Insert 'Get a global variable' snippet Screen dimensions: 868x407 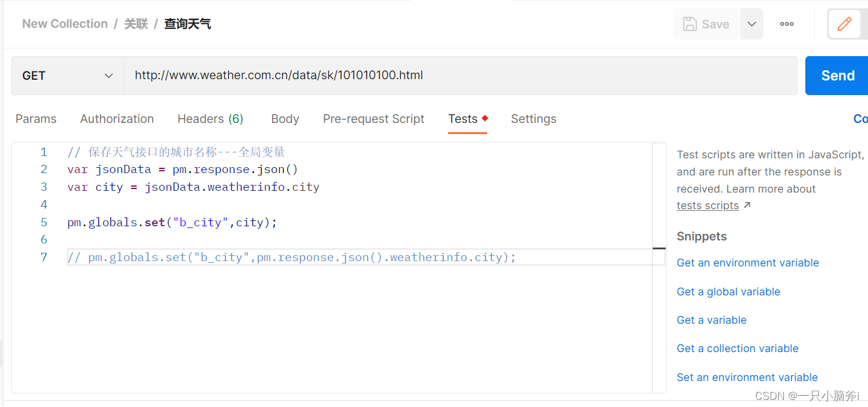(x=728, y=292)
